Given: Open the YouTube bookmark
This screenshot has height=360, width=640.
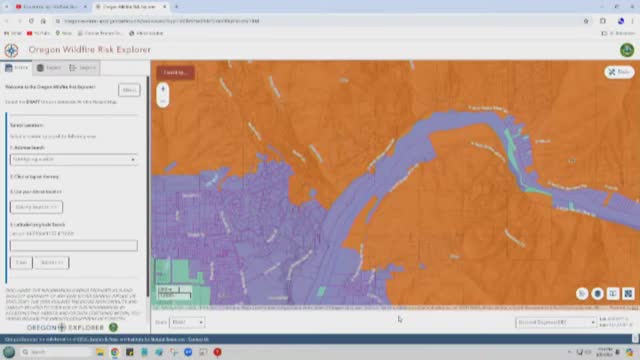Looking at the screenshot, I should click(x=38, y=33).
